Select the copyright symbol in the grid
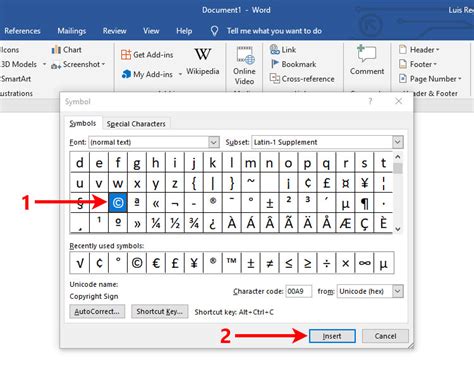 pyautogui.click(x=118, y=202)
